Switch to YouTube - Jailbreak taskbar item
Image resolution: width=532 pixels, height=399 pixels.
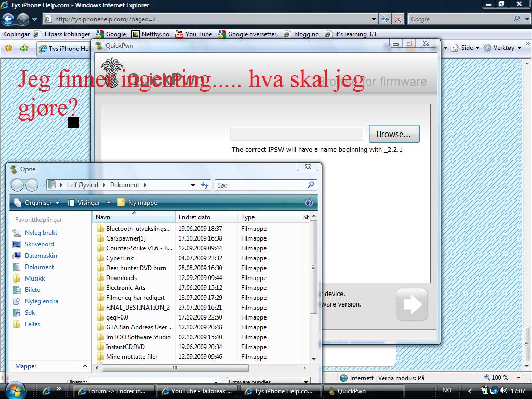[x=197, y=391]
